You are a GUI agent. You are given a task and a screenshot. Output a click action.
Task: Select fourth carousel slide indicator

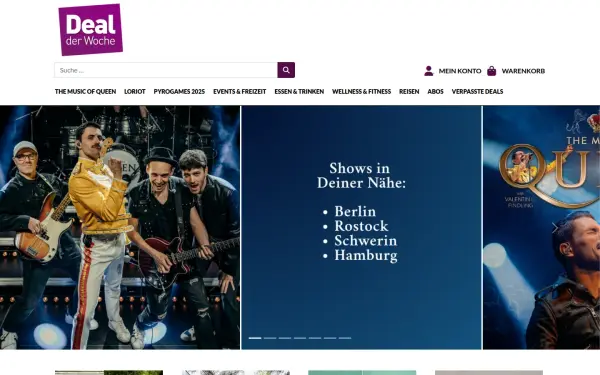click(x=300, y=338)
